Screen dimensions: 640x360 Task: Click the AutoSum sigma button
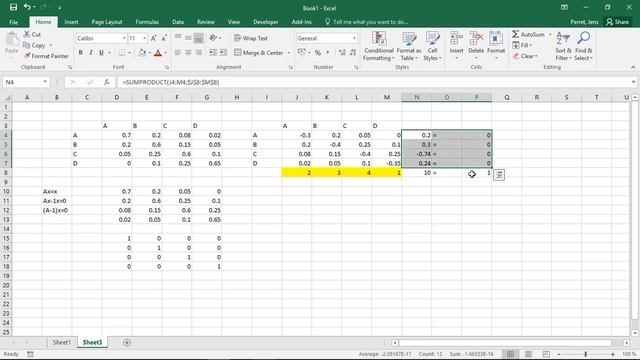[x=528, y=34]
